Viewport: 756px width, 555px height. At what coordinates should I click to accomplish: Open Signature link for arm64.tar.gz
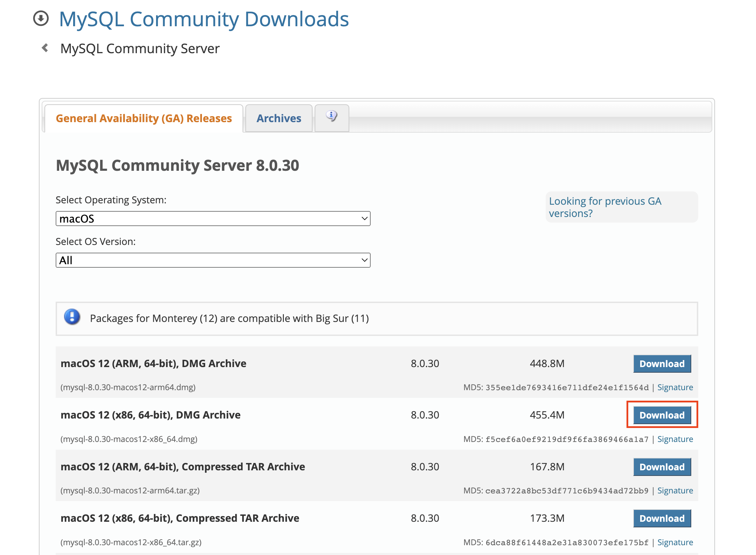point(675,491)
